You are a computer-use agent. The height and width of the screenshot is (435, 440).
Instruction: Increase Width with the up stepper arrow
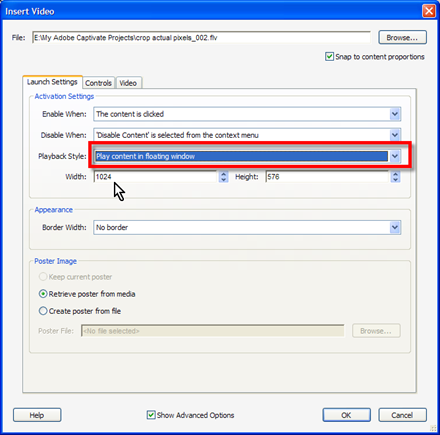tap(223, 174)
